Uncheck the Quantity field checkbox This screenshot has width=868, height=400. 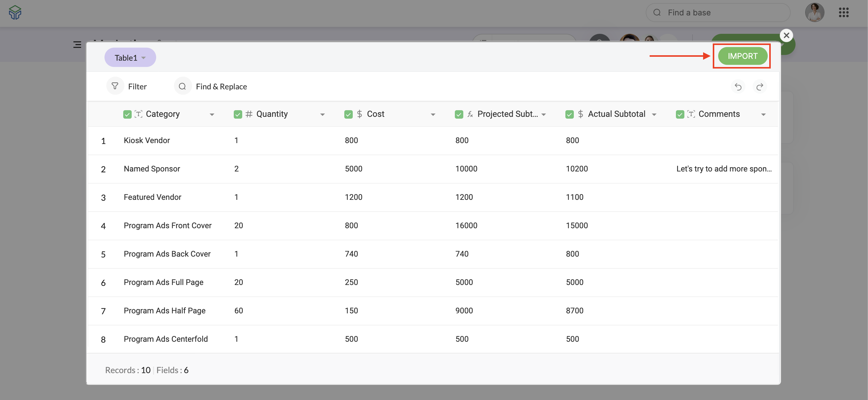coord(238,114)
